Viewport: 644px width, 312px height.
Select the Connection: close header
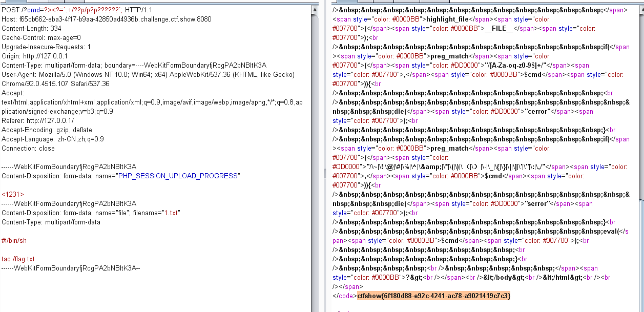[28, 148]
